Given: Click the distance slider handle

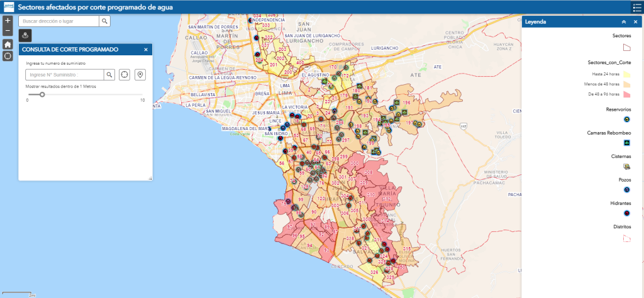Looking at the screenshot, I should pyautogui.click(x=42, y=94).
